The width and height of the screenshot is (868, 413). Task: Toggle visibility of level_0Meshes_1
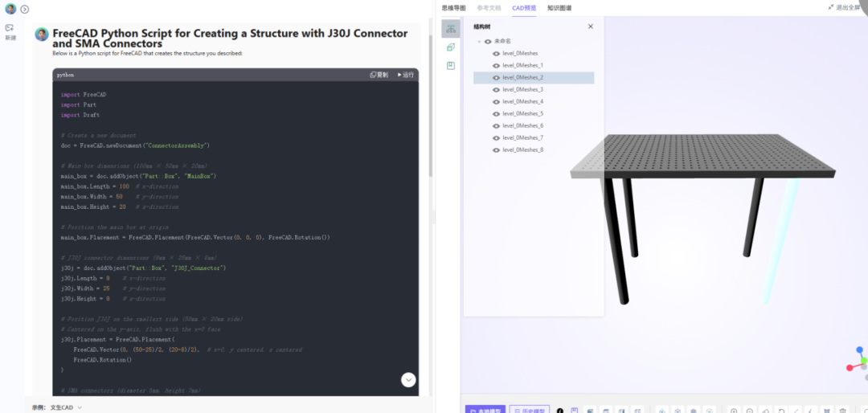[496, 66]
